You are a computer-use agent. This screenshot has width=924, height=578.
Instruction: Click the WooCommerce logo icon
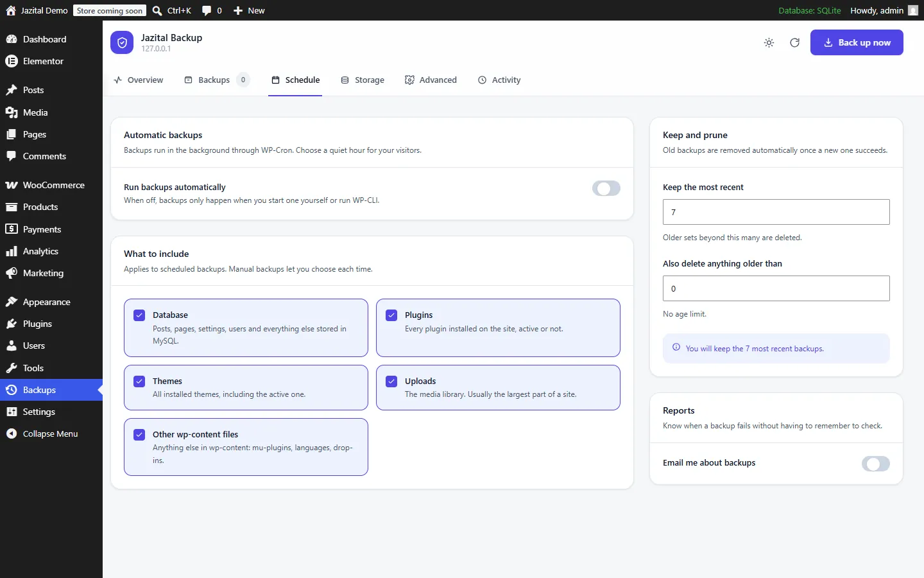point(12,185)
